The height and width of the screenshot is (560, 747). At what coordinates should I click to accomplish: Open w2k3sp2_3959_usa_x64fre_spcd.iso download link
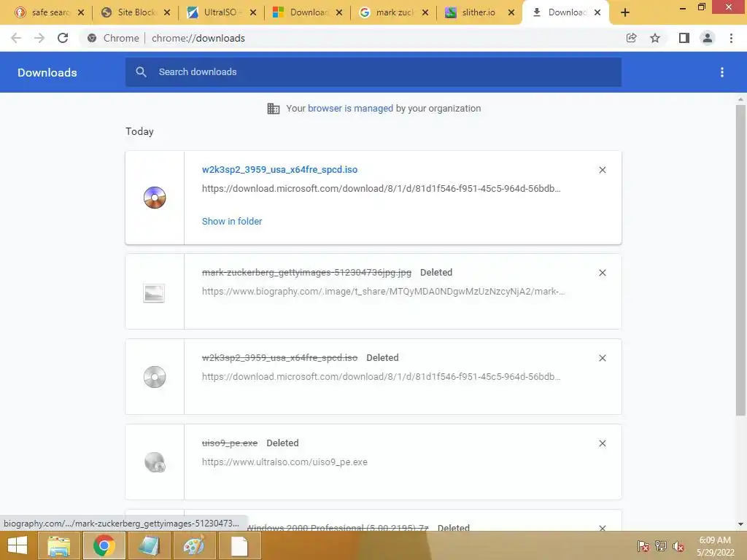279,169
